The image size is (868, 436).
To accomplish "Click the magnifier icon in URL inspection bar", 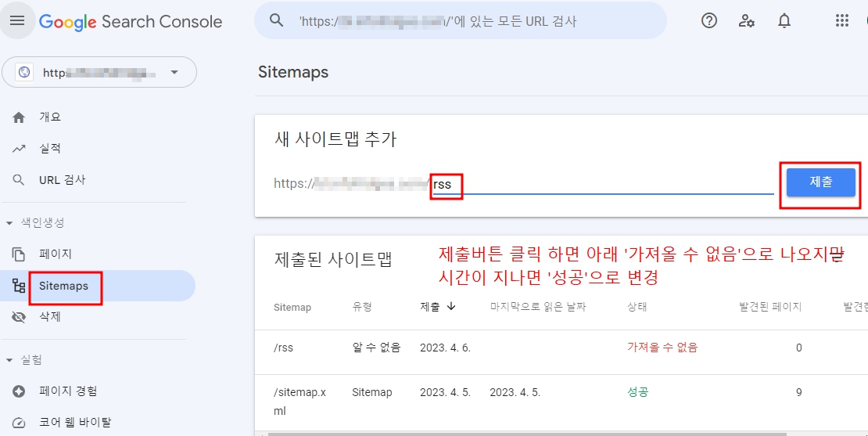I will click(x=276, y=20).
